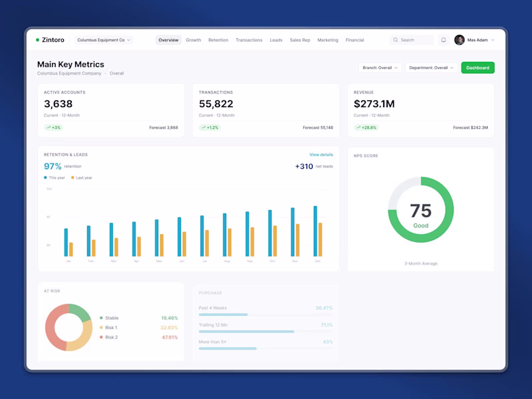This screenshot has width=532, height=399.
Task: Click the January blue bar in chart
Action: click(x=66, y=242)
